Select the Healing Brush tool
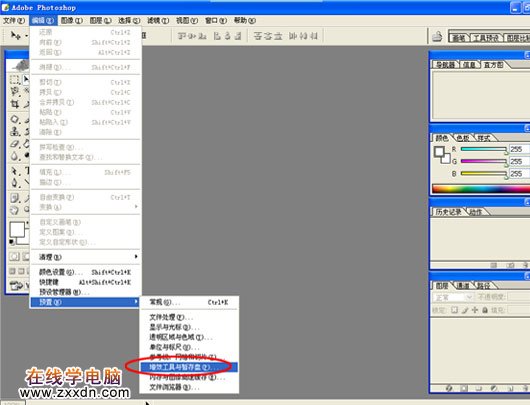 (15, 119)
